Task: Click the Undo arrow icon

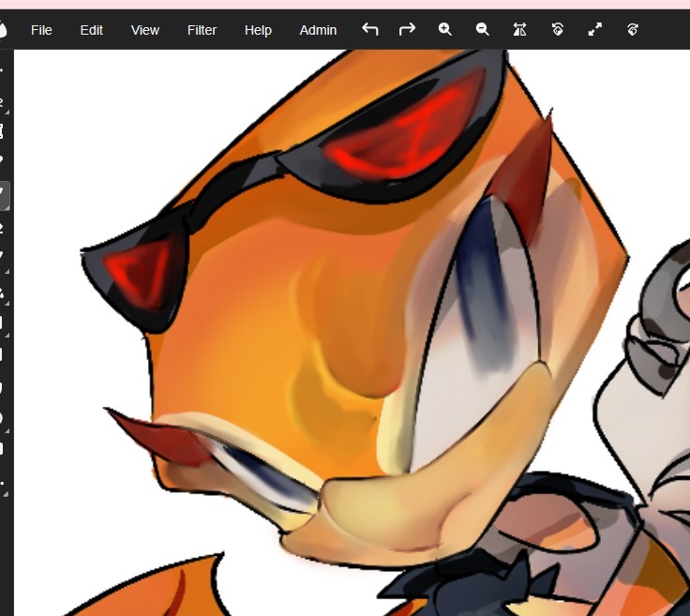Action: pyautogui.click(x=370, y=30)
